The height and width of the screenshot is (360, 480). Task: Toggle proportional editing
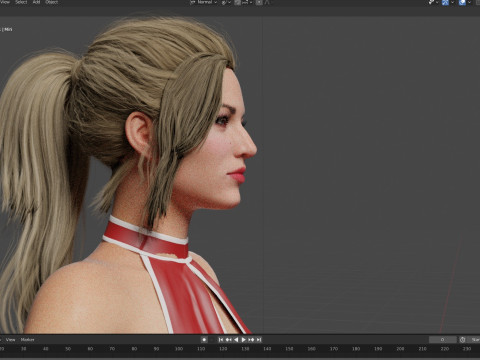click(x=259, y=2)
